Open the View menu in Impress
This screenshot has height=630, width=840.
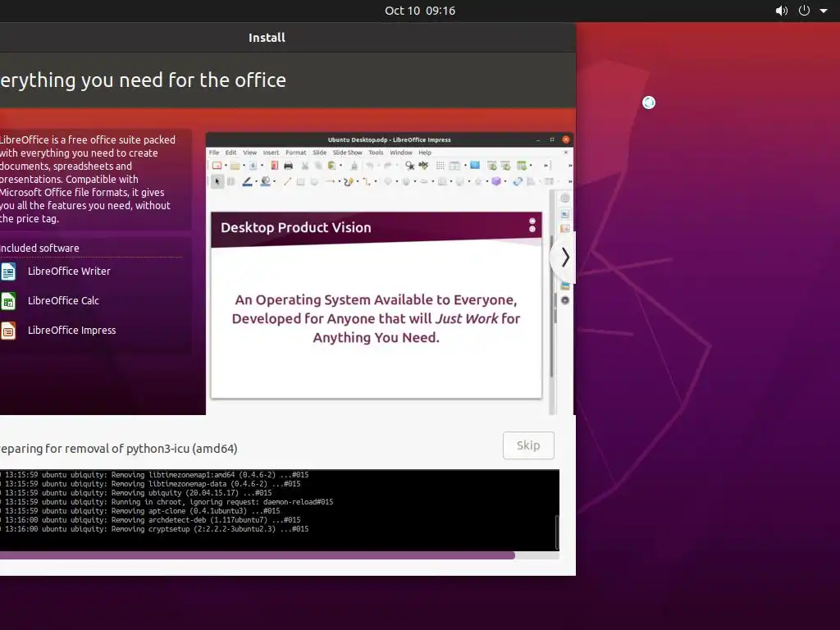(250, 153)
